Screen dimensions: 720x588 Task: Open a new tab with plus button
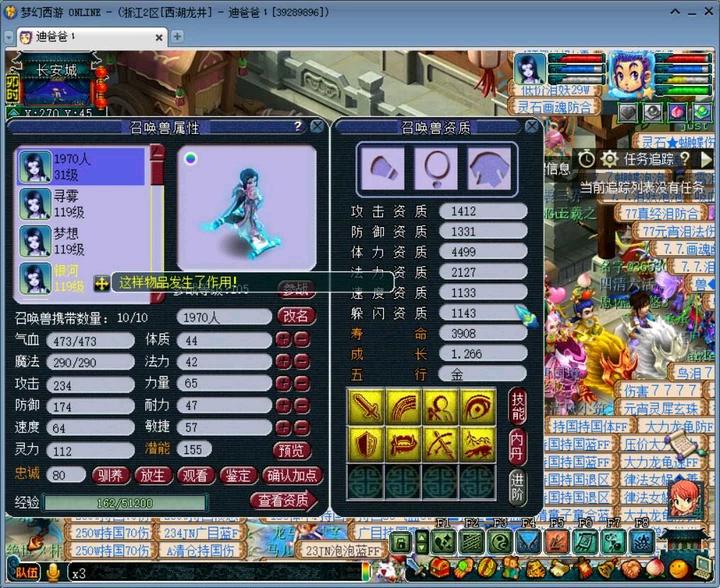pyautogui.click(x=177, y=36)
